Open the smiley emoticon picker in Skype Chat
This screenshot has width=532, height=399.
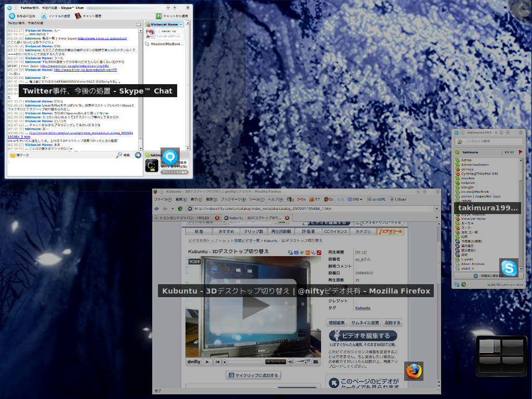[13, 155]
